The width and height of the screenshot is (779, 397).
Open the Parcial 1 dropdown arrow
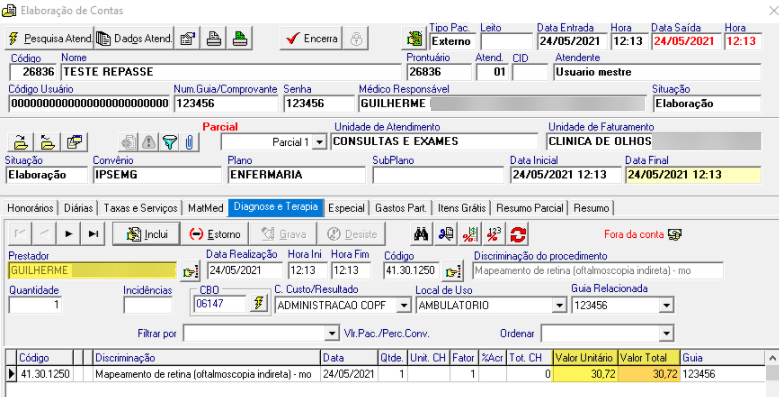320,142
